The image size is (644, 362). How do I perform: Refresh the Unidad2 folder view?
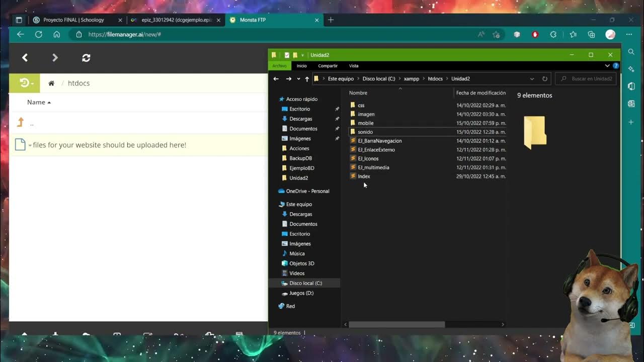click(544, 79)
